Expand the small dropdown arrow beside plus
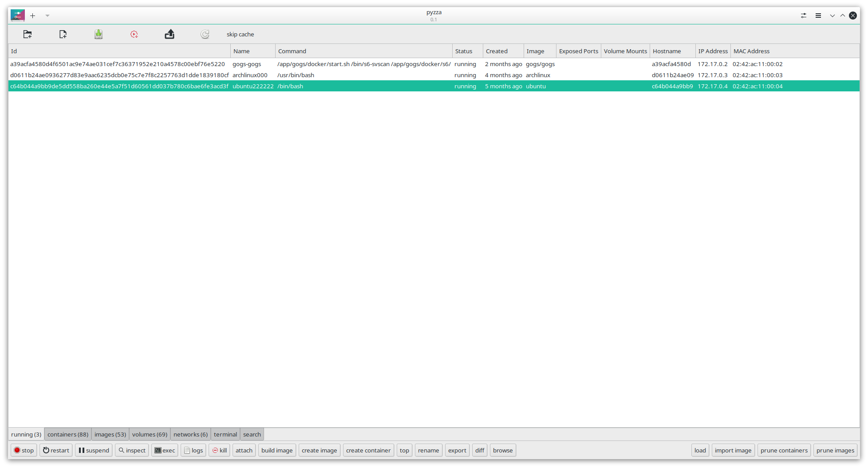The height and width of the screenshot is (468, 868). click(x=47, y=16)
